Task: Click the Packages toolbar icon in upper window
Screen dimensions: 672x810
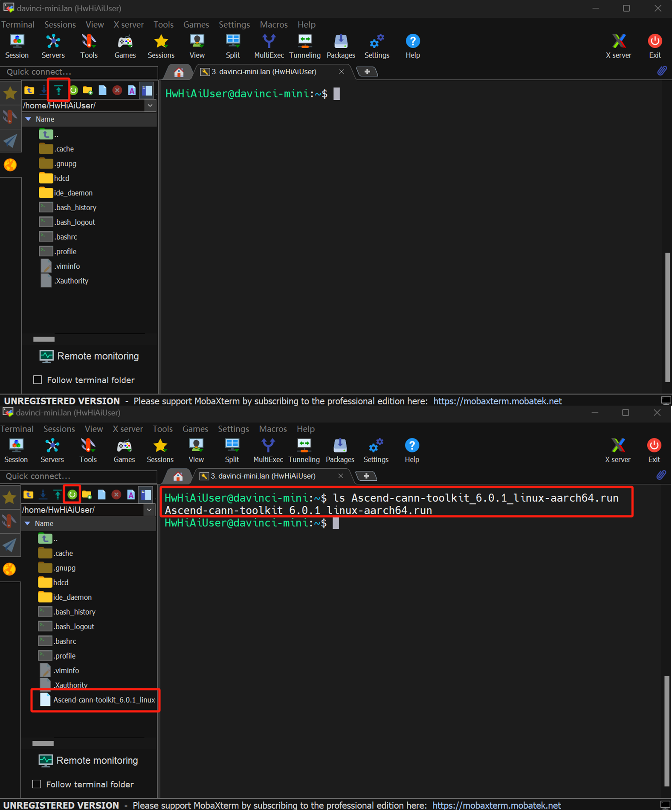Action: (x=341, y=46)
